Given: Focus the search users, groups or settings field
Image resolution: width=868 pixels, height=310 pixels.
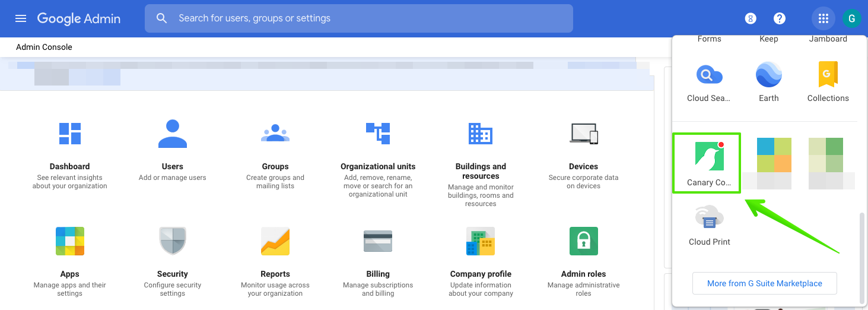Looking at the screenshot, I should coord(359,18).
